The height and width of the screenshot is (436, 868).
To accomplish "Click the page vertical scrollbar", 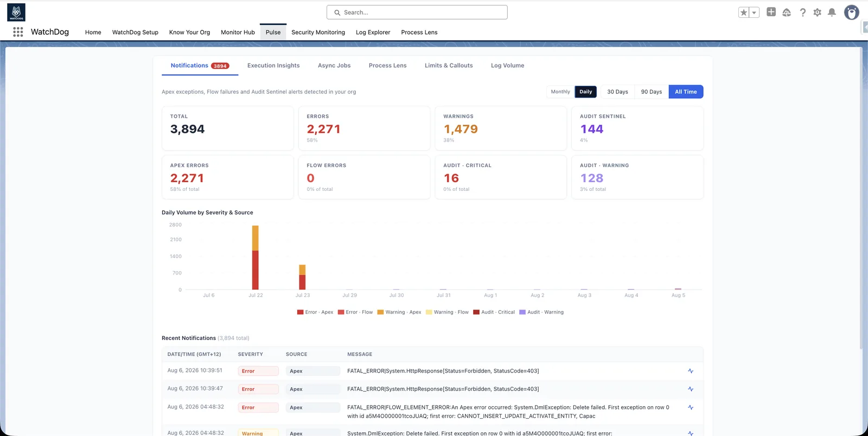I will pyautogui.click(x=860, y=198).
